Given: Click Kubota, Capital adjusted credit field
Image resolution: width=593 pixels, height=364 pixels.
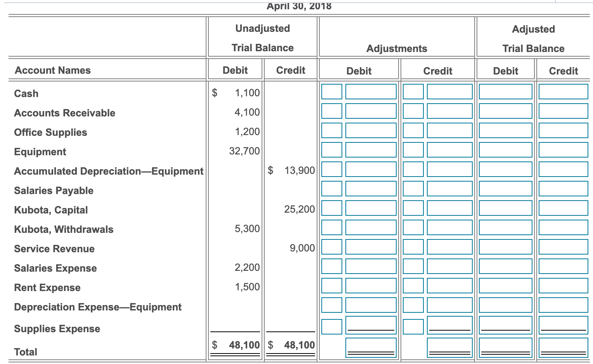Looking at the screenshot, I should click(x=564, y=208).
